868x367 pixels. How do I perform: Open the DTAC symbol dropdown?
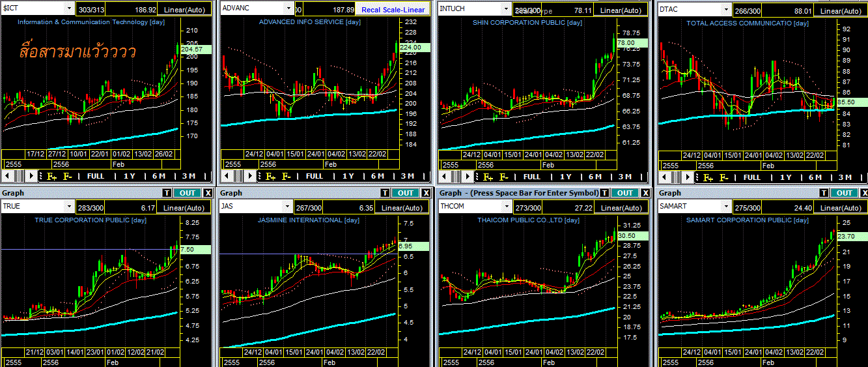727,8
